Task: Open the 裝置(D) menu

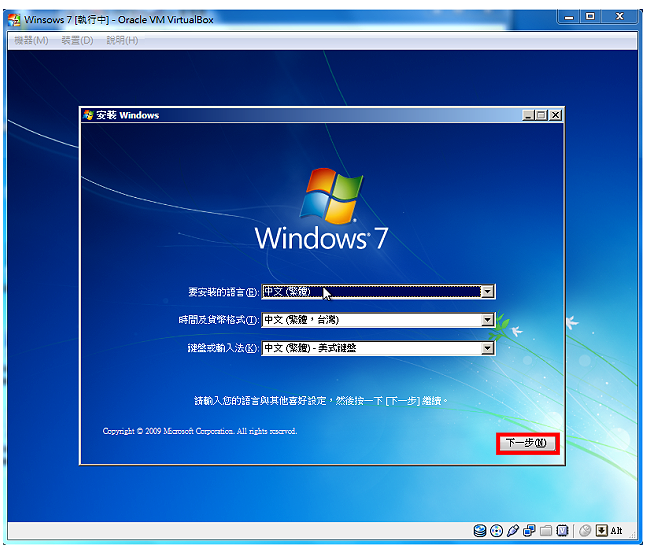Action: [78, 41]
